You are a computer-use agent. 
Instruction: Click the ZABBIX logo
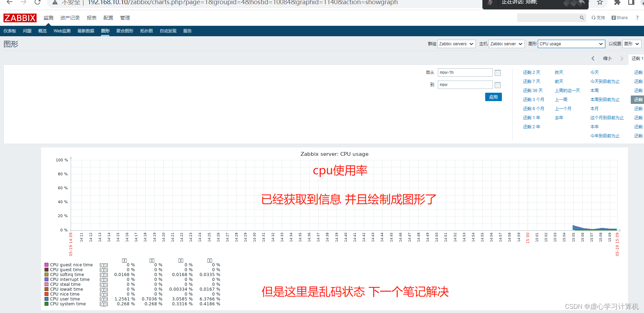click(20, 18)
